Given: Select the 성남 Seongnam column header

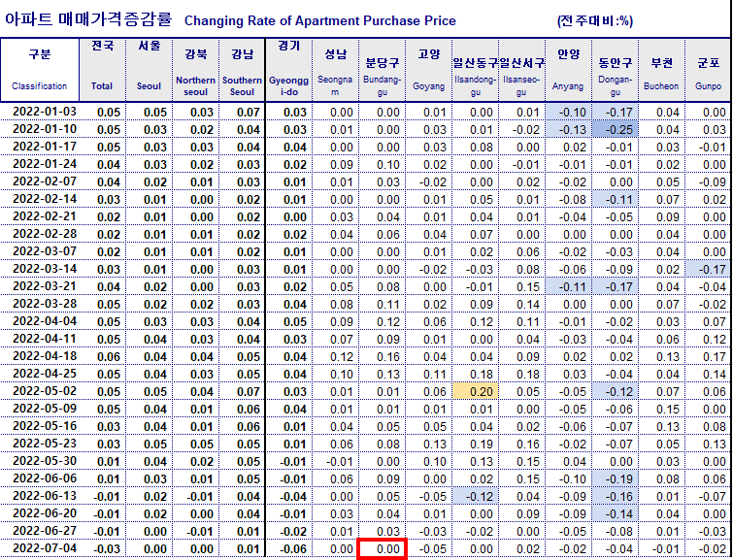Looking at the screenshot, I should (x=335, y=70).
